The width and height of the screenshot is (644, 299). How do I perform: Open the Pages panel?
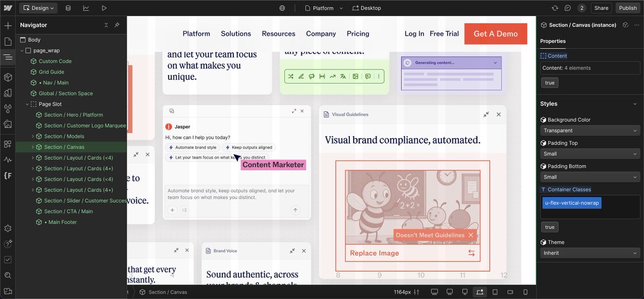tap(8, 41)
